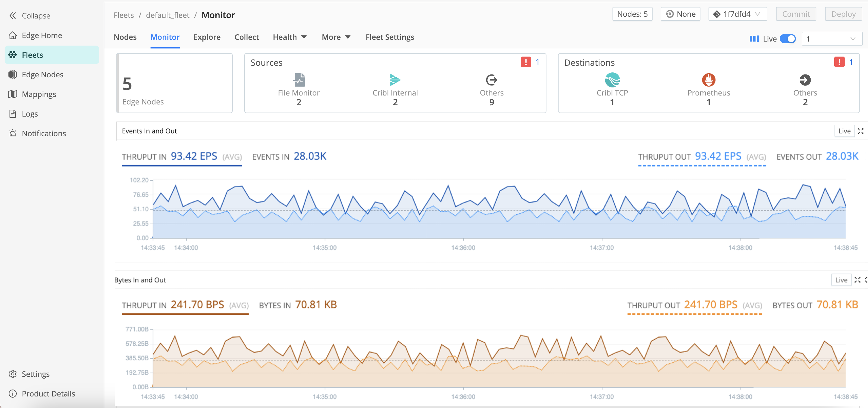
Task: Open the time range selector showing 1
Action: [x=831, y=39]
